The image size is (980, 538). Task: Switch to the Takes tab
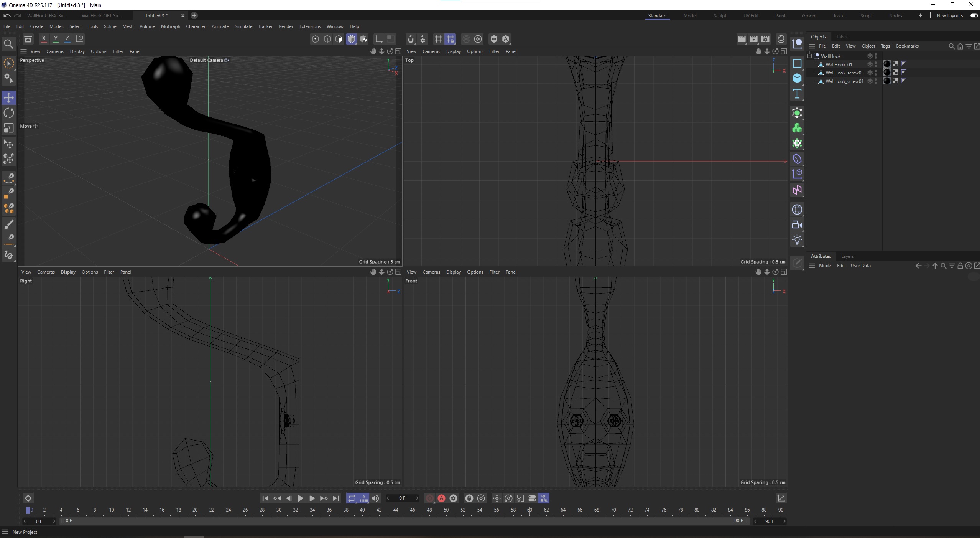tap(842, 37)
